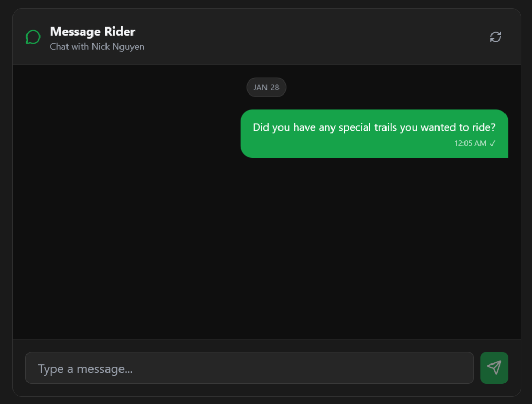Focus the 'Type a message...' input field
Viewport: 532px width, 404px height.
[249, 368]
